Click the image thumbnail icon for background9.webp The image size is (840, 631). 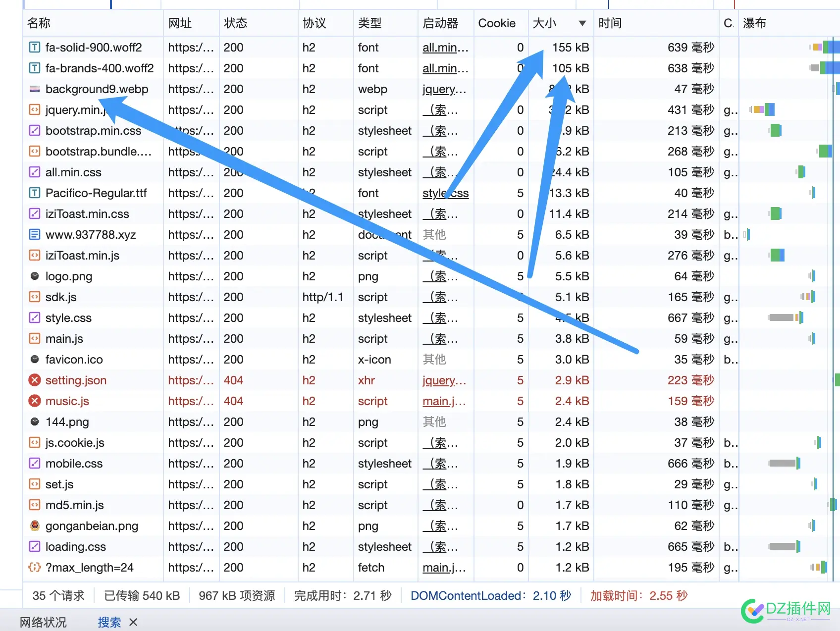tap(34, 89)
